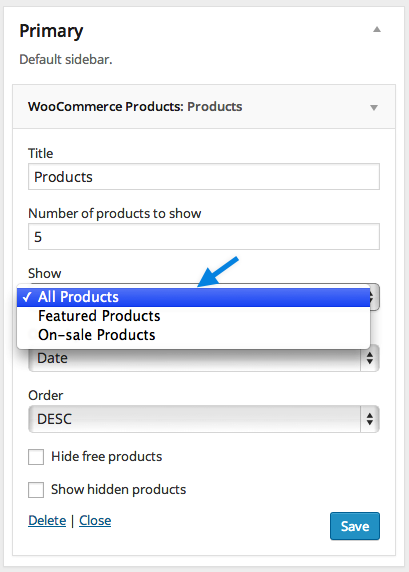Open the Date order-by dropdown
Screen dimensions: 409x572
point(204,358)
